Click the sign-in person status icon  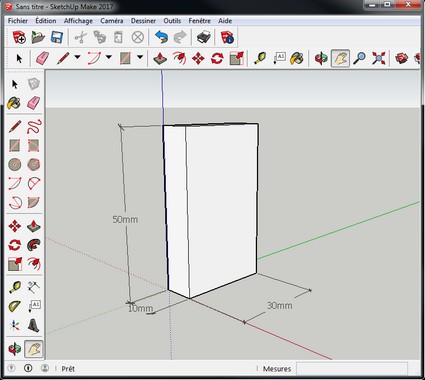pyautogui.click(x=45, y=368)
